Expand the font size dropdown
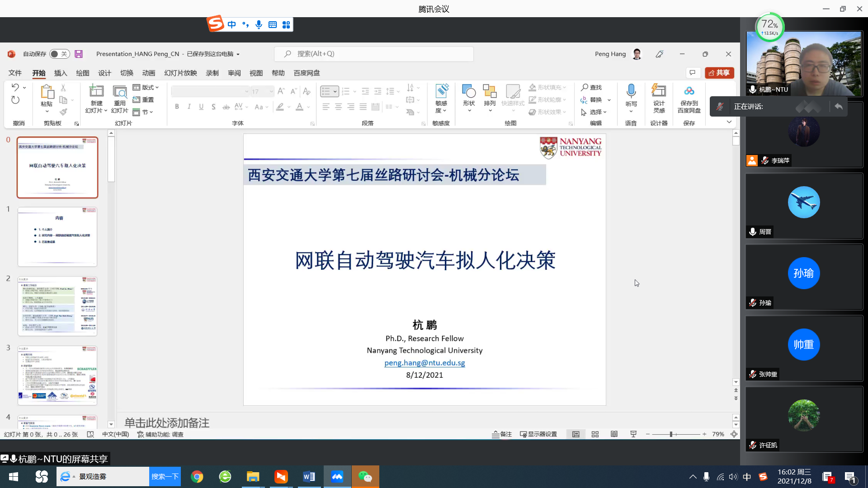This screenshot has height=488, width=868. [x=271, y=92]
